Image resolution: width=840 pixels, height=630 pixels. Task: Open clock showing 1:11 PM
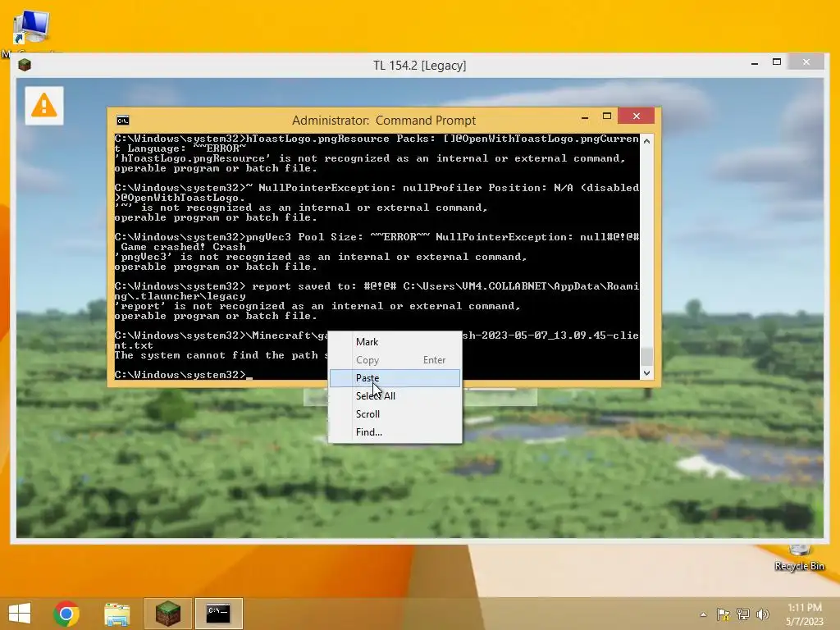click(805, 614)
